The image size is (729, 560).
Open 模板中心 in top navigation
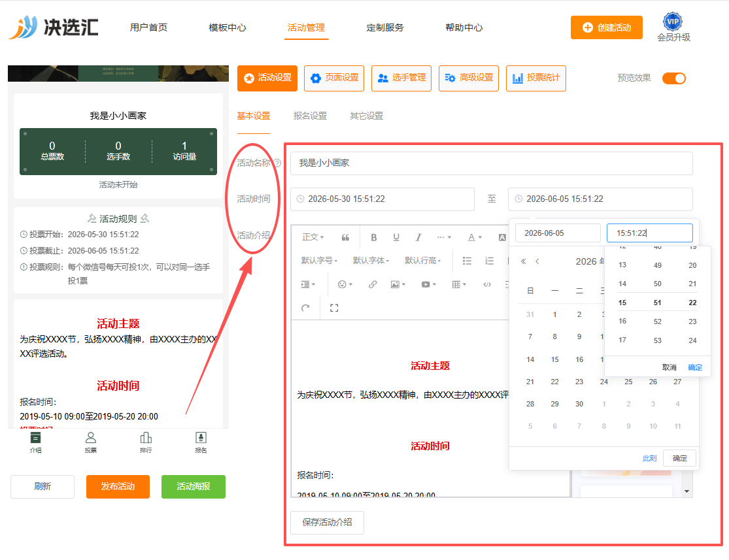[x=228, y=27]
